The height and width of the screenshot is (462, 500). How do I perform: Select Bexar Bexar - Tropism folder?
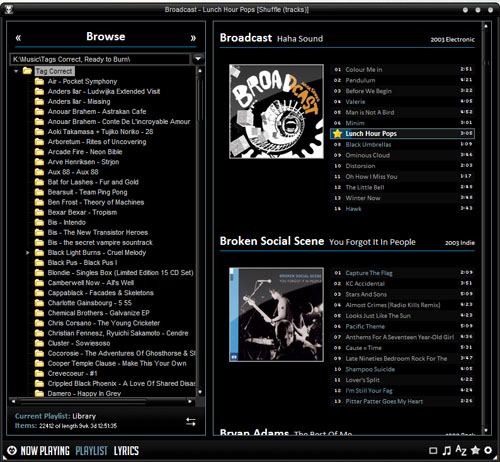coord(82,212)
